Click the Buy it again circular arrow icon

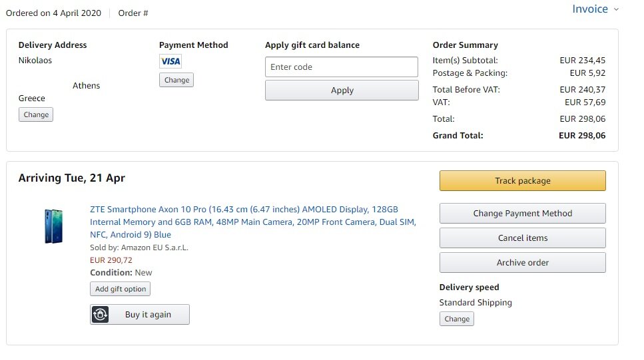click(x=101, y=315)
